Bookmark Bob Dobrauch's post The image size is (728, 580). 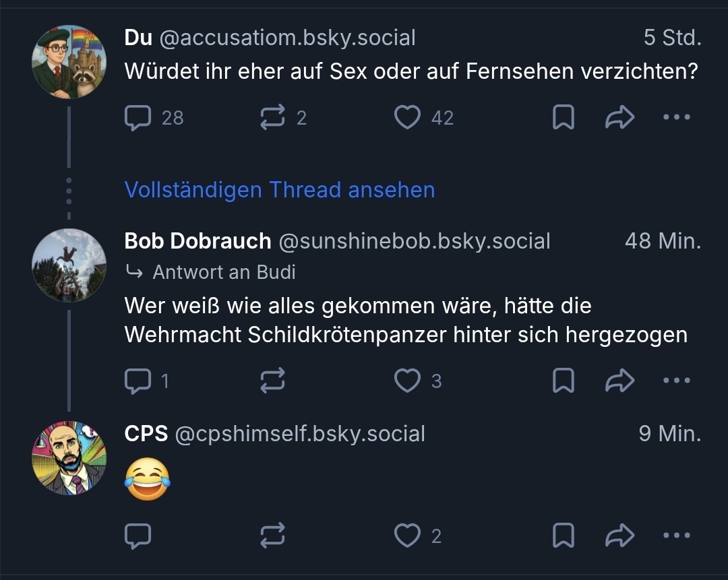coord(563,381)
